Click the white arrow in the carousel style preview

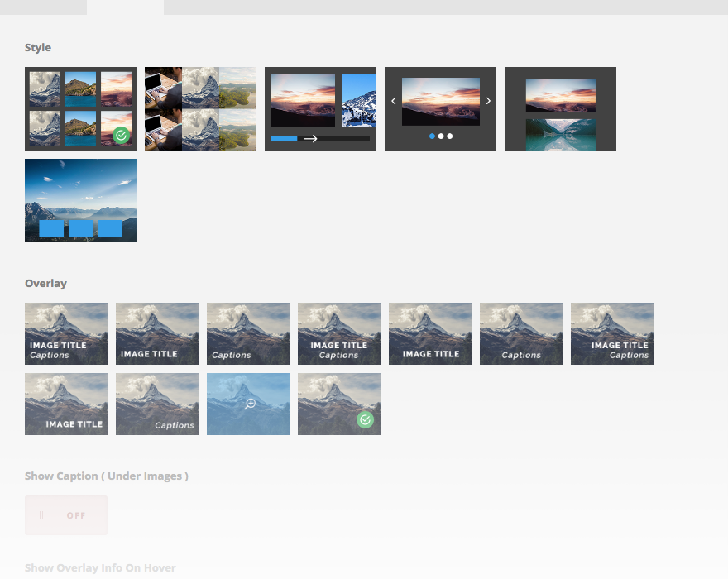tap(310, 139)
